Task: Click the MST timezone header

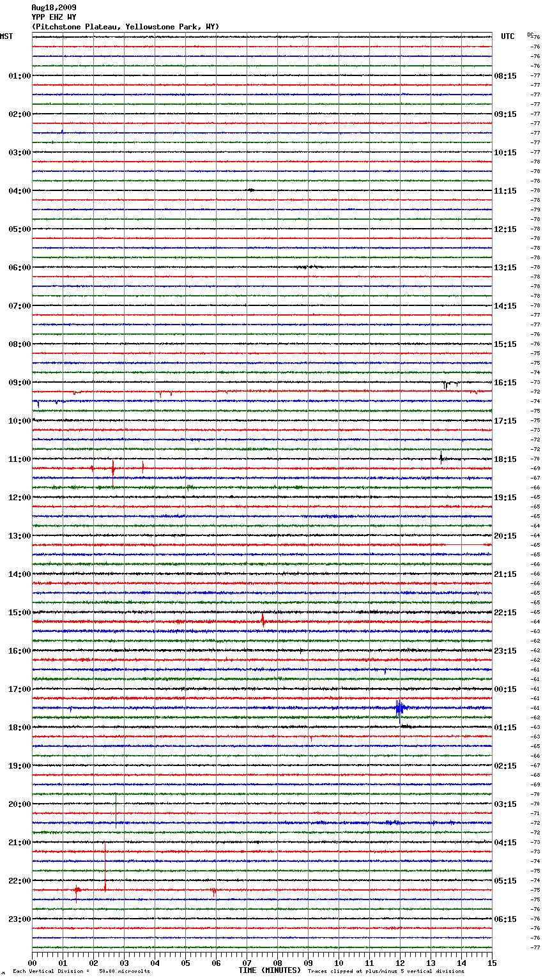Action: [x=6, y=36]
